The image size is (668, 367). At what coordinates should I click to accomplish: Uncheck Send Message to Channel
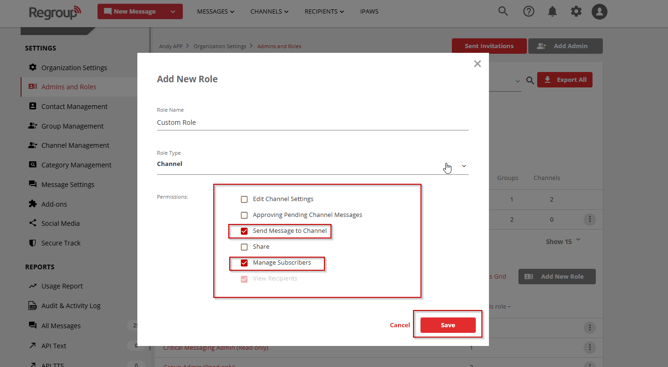(244, 231)
